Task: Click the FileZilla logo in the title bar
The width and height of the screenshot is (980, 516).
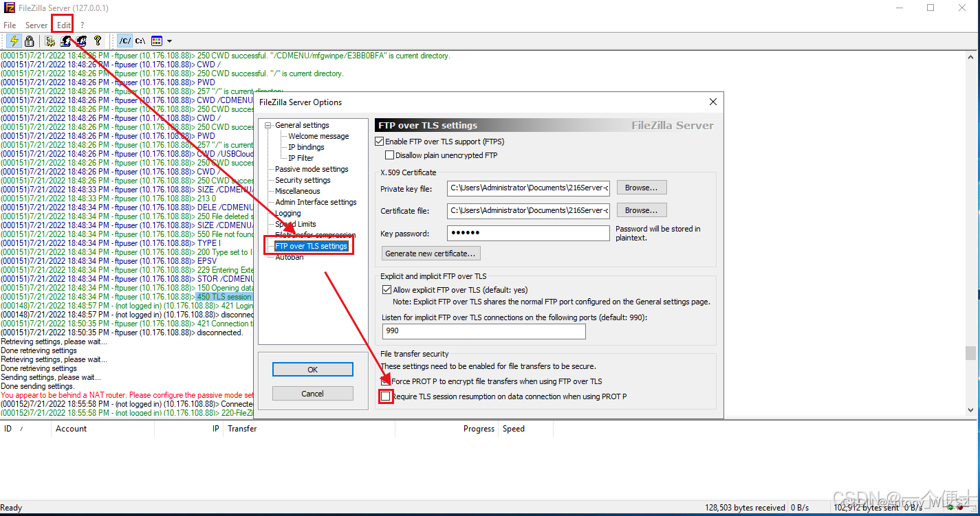Action: click(x=9, y=8)
